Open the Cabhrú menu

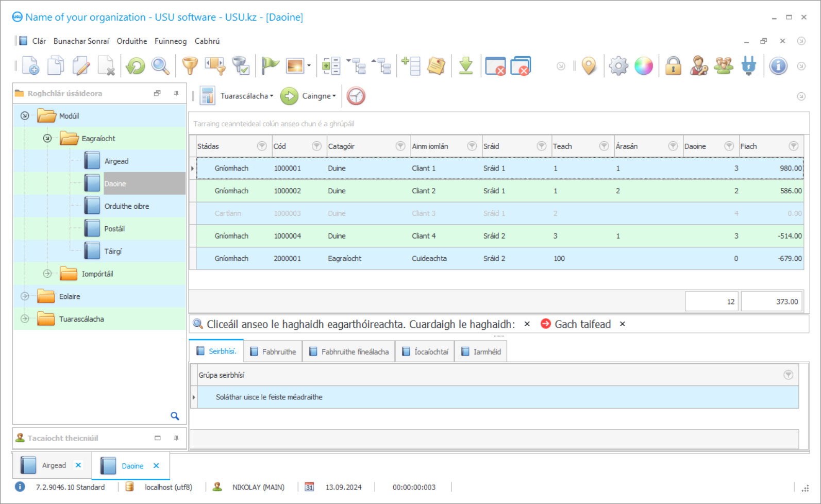point(207,41)
